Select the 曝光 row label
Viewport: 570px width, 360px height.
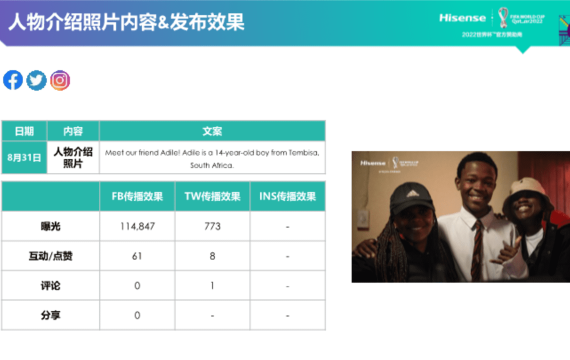tap(51, 226)
